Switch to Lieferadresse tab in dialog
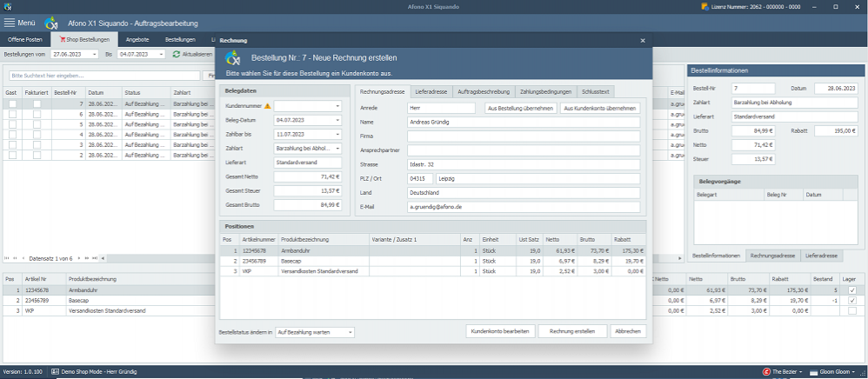The height and width of the screenshot is (379, 868). click(431, 92)
